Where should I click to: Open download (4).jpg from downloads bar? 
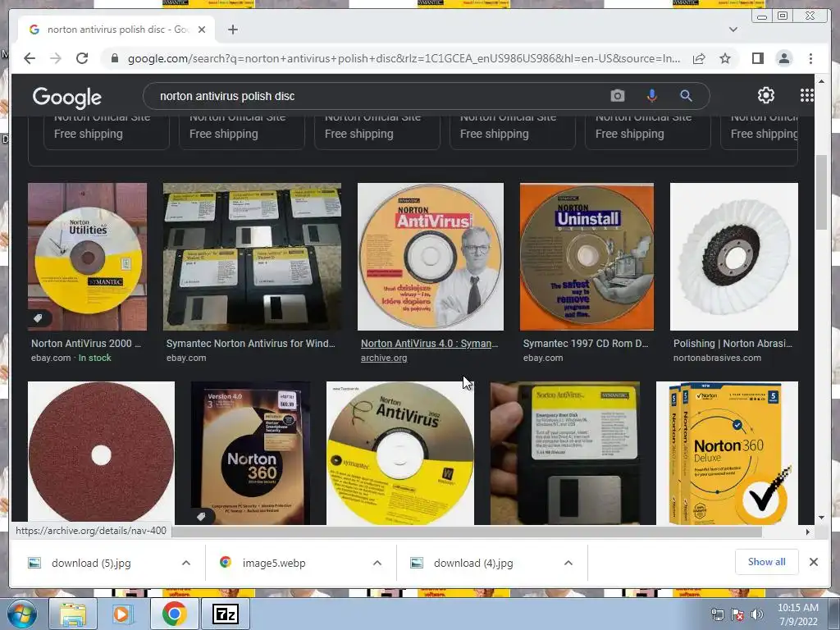click(x=473, y=563)
